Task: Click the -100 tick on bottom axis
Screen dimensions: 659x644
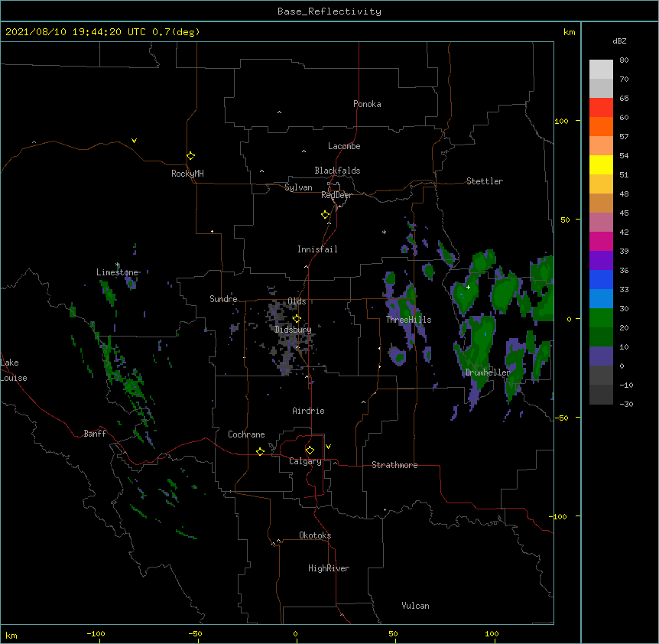Action: [x=96, y=633]
